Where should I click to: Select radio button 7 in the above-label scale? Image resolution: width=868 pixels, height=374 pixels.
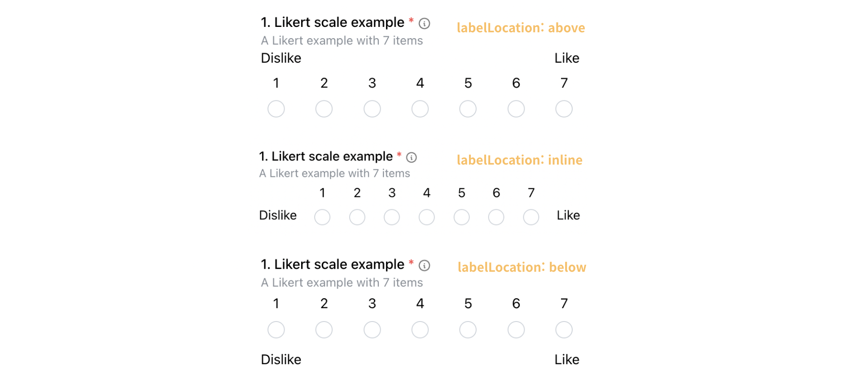click(x=564, y=109)
